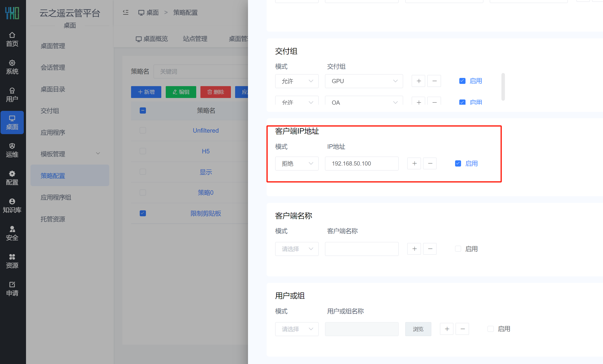Screen dimensions: 603x364
Task: Enable the 客户端名称 启用 checkbox
Action: (x=458, y=249)
